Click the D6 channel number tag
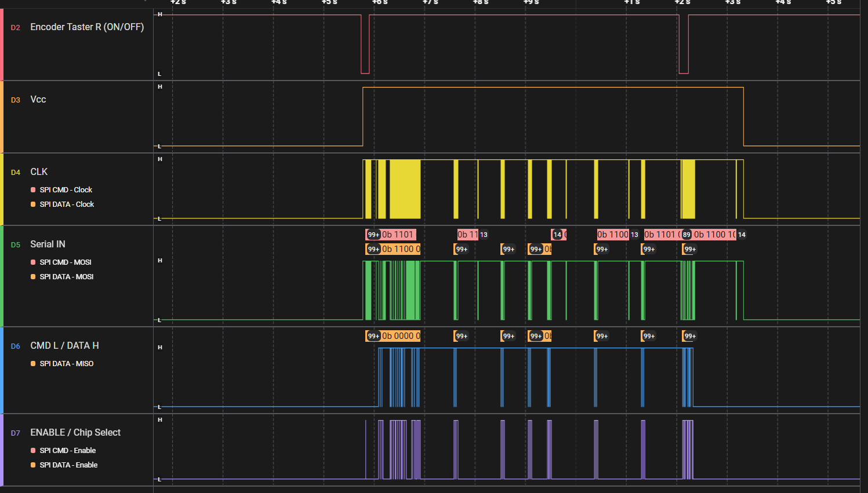868x493 pixels. [x=16, y=346]
